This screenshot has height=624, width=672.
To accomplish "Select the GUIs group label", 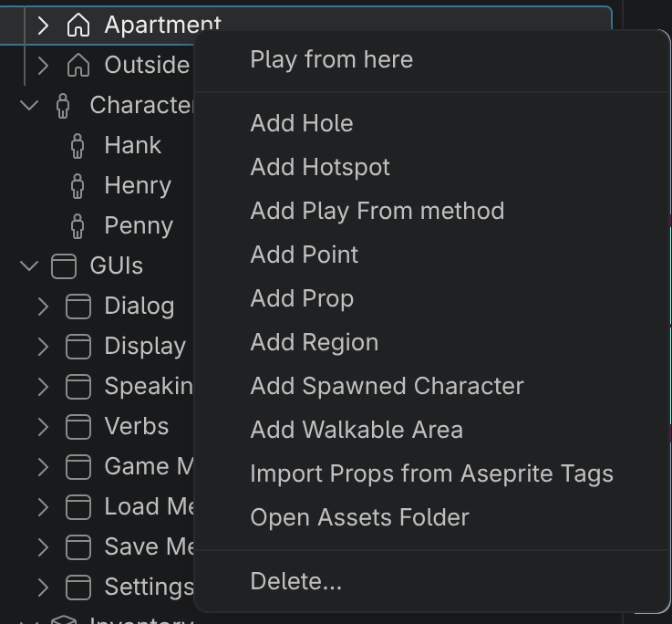I will 116,265.
